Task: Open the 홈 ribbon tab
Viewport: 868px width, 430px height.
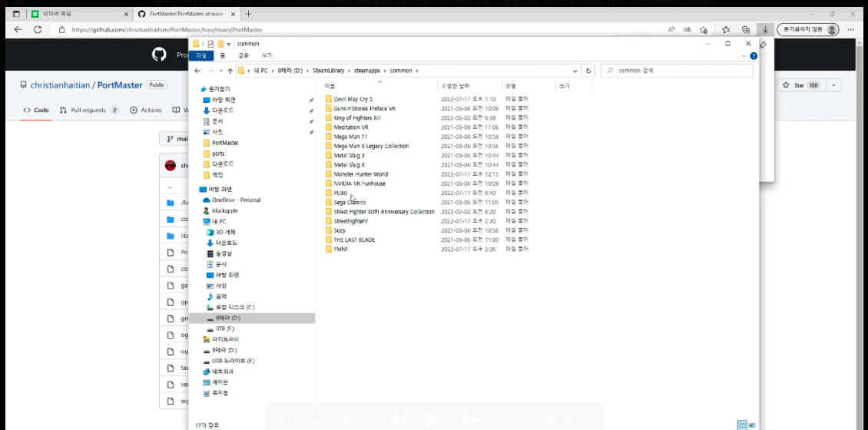Action: click(x=222, y=55)
